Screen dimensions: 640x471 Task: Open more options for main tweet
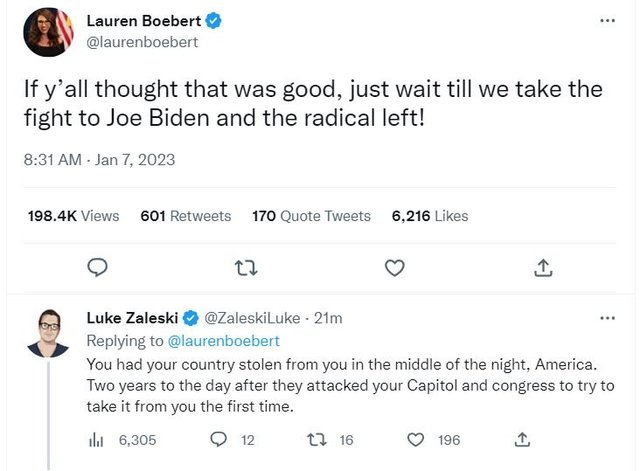[607, 21]
